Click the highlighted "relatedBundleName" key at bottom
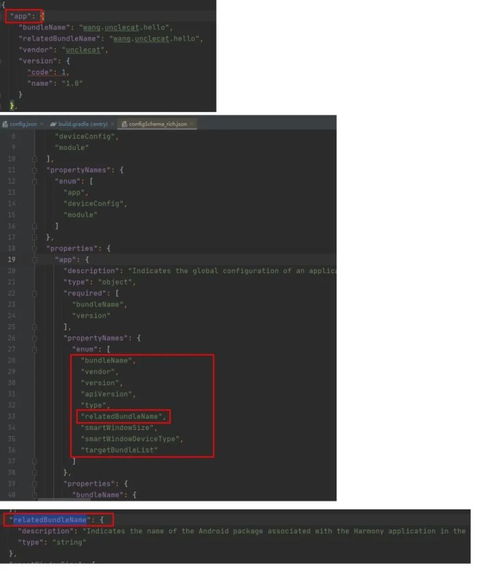The image size is (500, 586). coord(50,520)
